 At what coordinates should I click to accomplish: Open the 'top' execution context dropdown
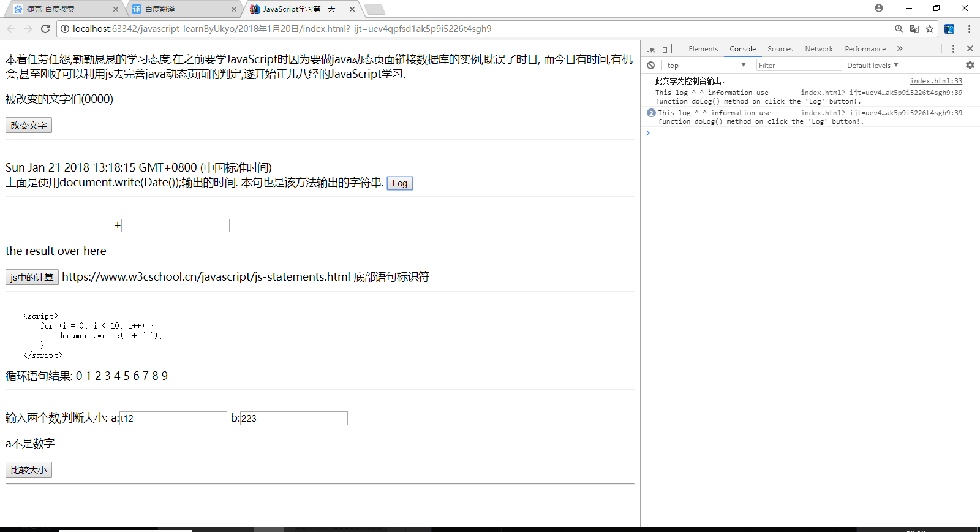click(x=706, y=65)
